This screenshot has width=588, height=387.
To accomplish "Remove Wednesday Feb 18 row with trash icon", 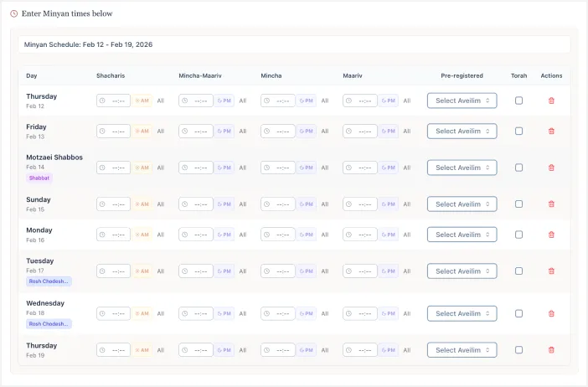I will click(551, 313).
